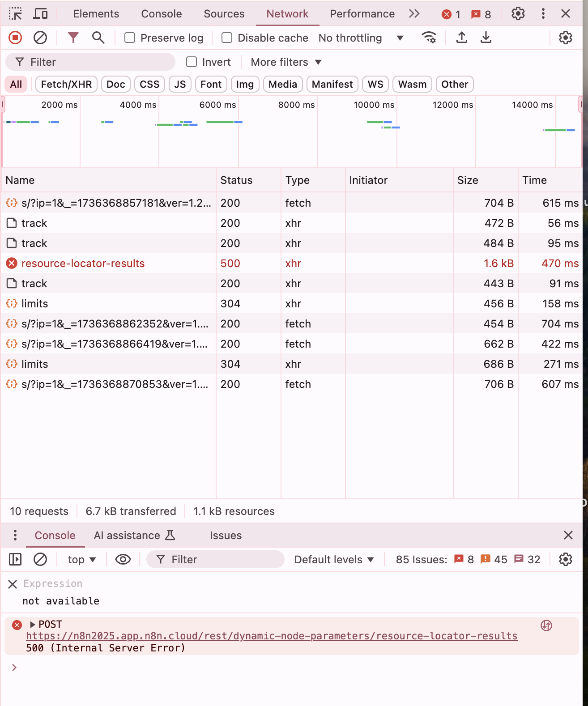588x706 pixels.
Task: Select the Network tab
Action: click(287, 14)
